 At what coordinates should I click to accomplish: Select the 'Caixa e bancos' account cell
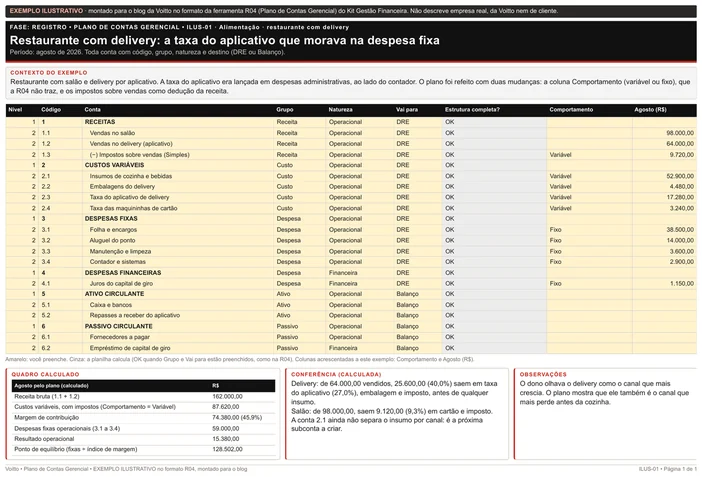pyautogui.click(x=111, y=305)
